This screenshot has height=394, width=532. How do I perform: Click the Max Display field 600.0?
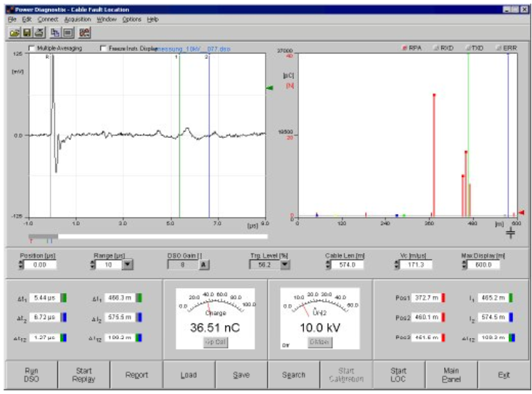tap(483, 265)
